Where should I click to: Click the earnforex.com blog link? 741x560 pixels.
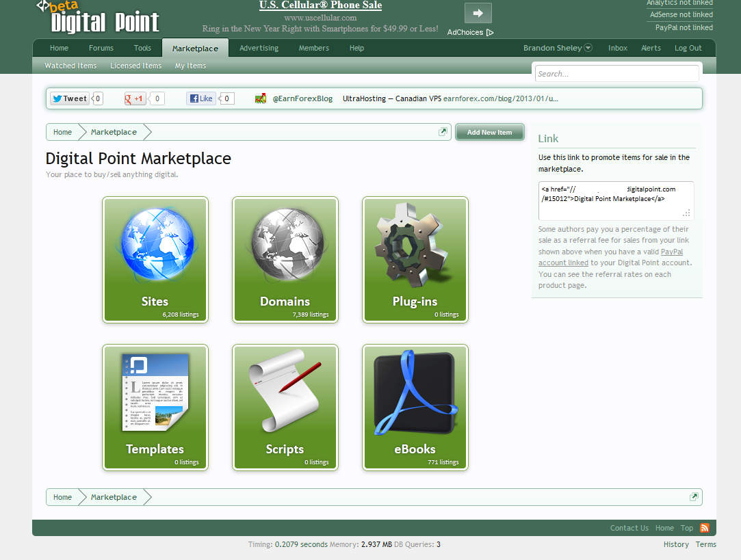coord(500,98)
